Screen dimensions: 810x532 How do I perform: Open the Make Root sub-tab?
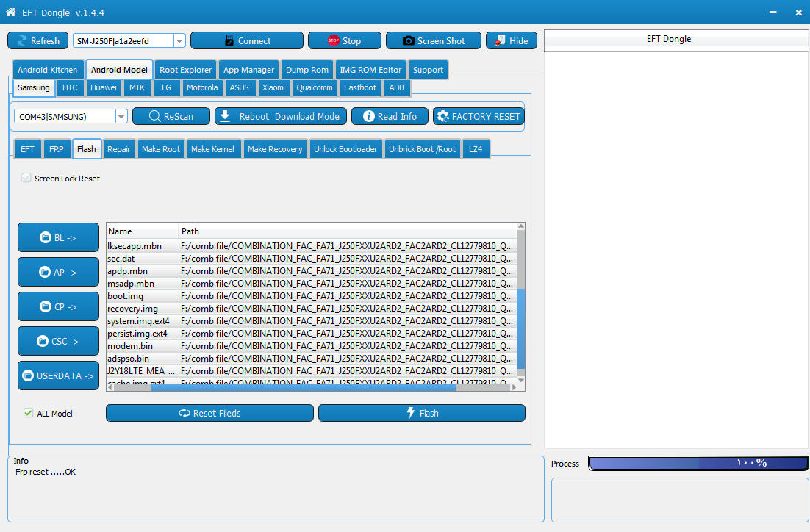[x=161, y=149]
